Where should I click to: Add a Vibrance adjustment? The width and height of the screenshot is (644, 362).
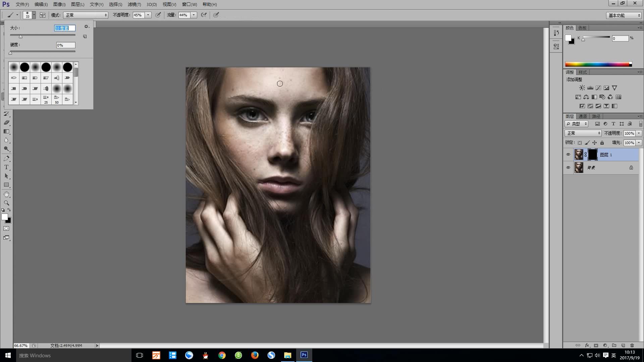(x=614, y=88)
